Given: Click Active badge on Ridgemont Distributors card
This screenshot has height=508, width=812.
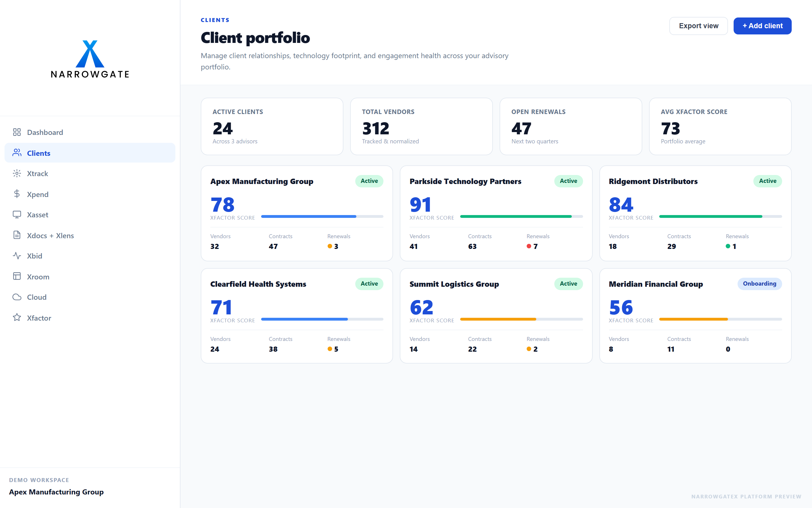Looking at the screenshot, I should pos(768,181).
